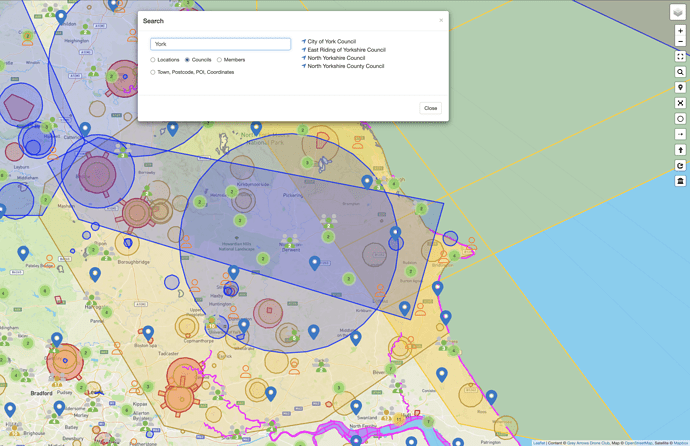
Task: Select North Yorkshire County Council result
Action: click(x=345, y=66)
